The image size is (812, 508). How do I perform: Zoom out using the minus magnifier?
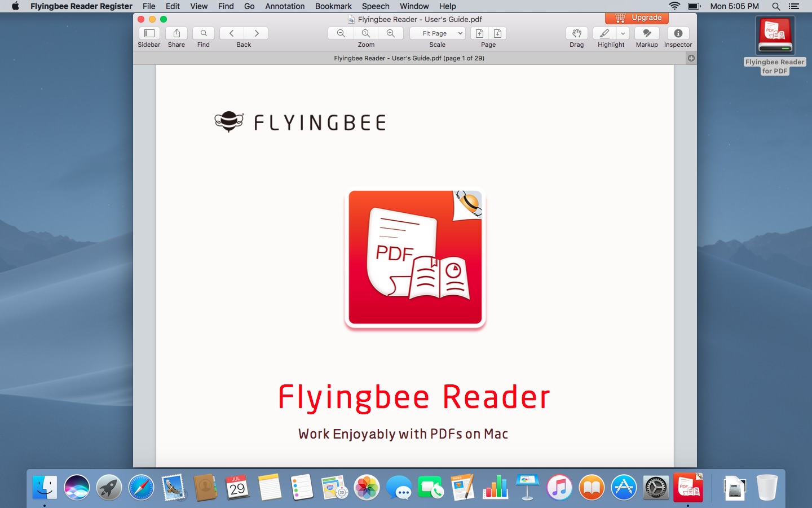pyautogui.click(x=341, y=33)
